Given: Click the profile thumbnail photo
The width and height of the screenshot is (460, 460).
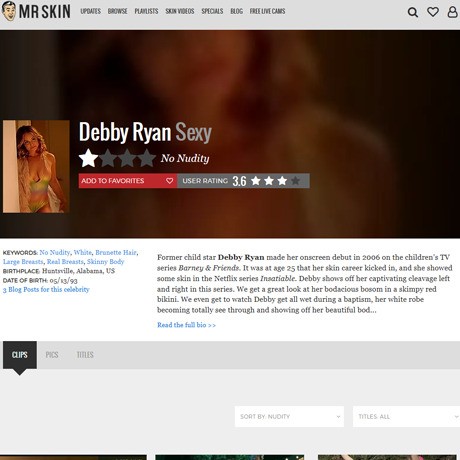Looking at the screenshot, I should click(x=36, y=166).
